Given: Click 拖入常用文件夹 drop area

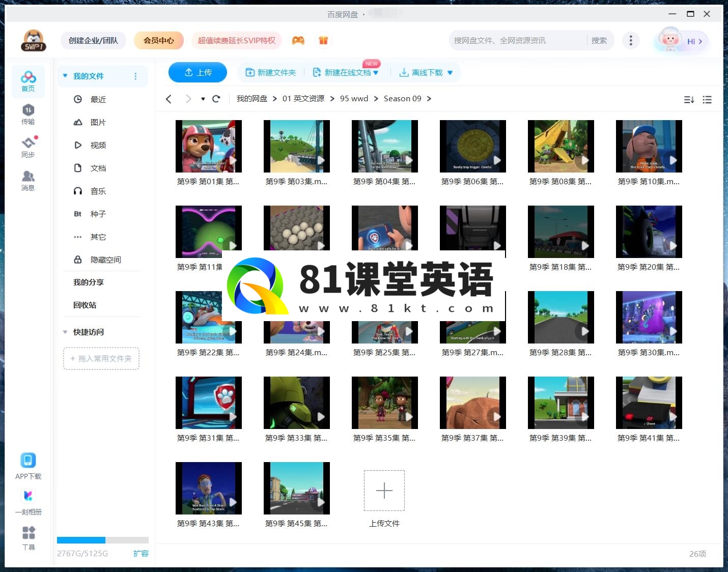Looking at the screenshot, I should pos(101,358).
